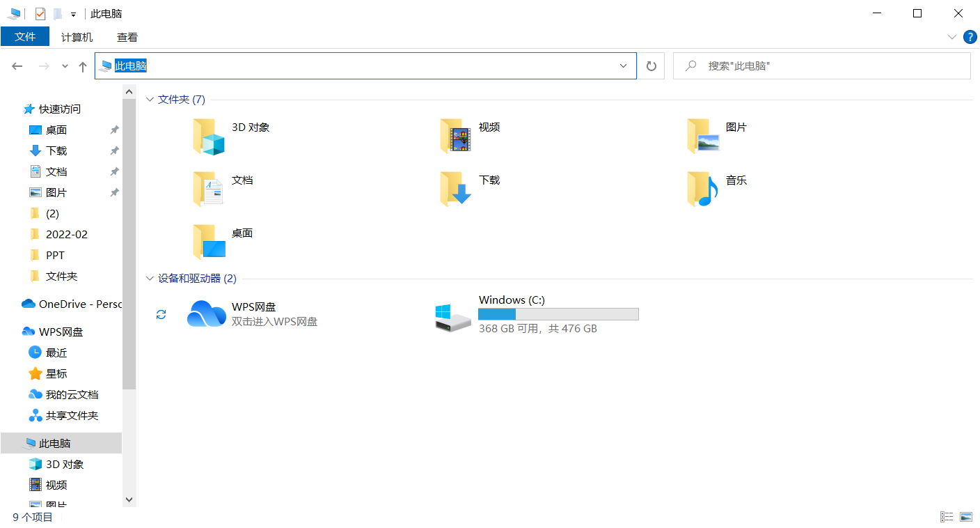Click the search magnifier icon
Screen dimensions: 980x528
click(x=691, y=65)
